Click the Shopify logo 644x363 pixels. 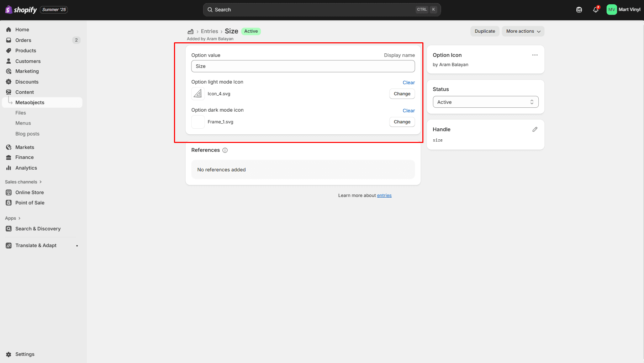21,10
